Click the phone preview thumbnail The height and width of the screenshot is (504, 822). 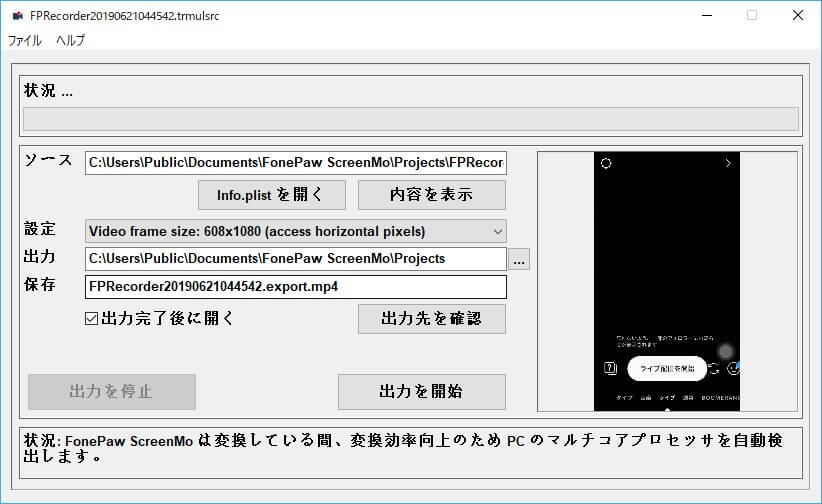click(x=667, y=282)
